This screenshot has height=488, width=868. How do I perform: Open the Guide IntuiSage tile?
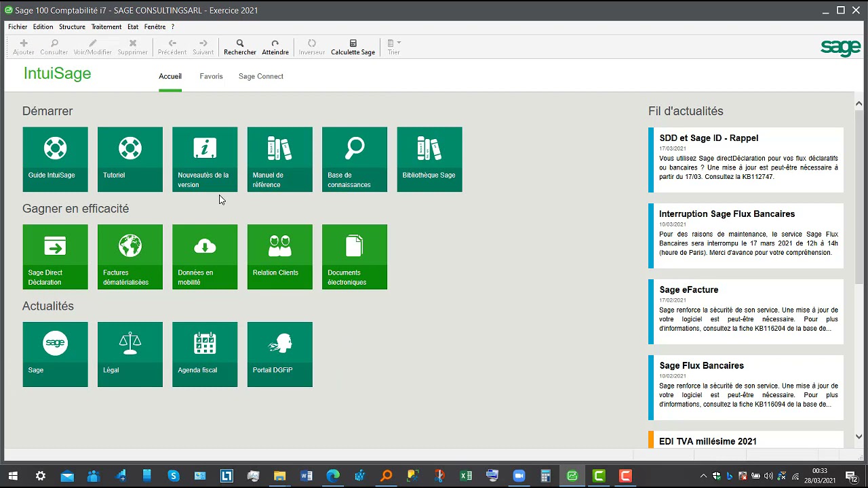55,159
